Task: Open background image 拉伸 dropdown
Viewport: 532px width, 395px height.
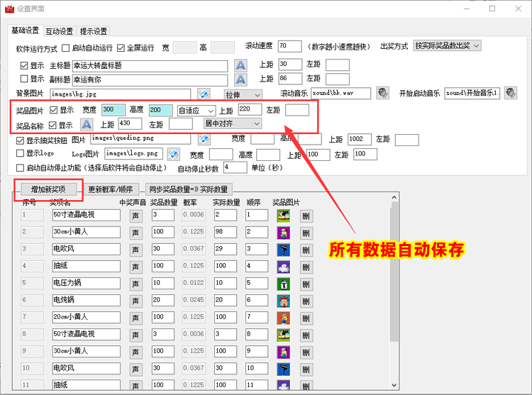Action: [x=243, y=94]
